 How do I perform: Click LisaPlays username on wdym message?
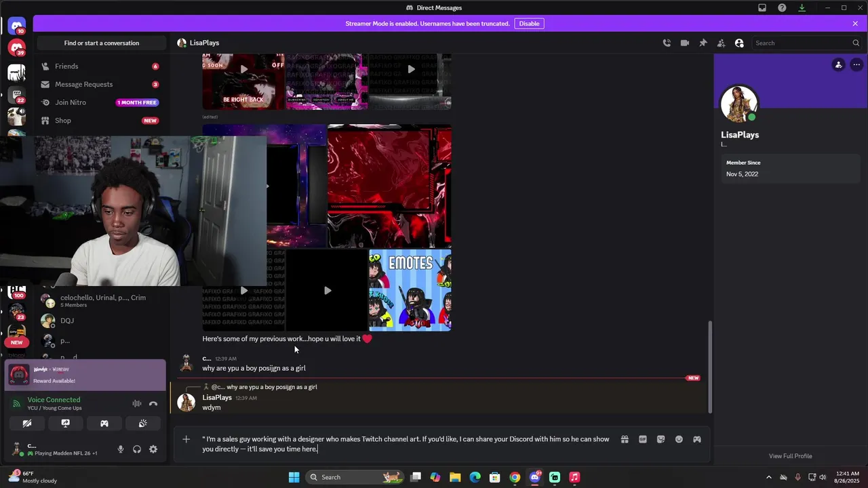click(x=217, y=398)
